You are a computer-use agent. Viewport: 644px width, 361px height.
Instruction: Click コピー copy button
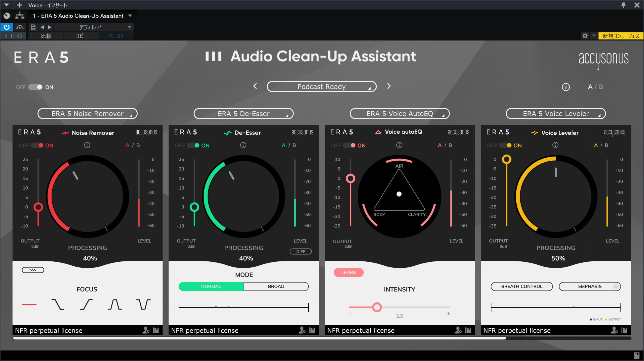tap(81, 36)
